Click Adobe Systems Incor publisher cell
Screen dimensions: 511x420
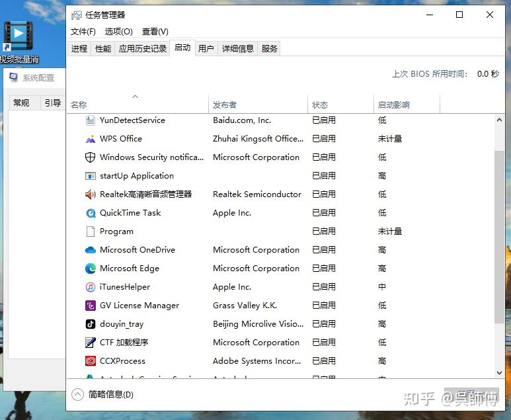pyautogui.click(x=256, y=361)
